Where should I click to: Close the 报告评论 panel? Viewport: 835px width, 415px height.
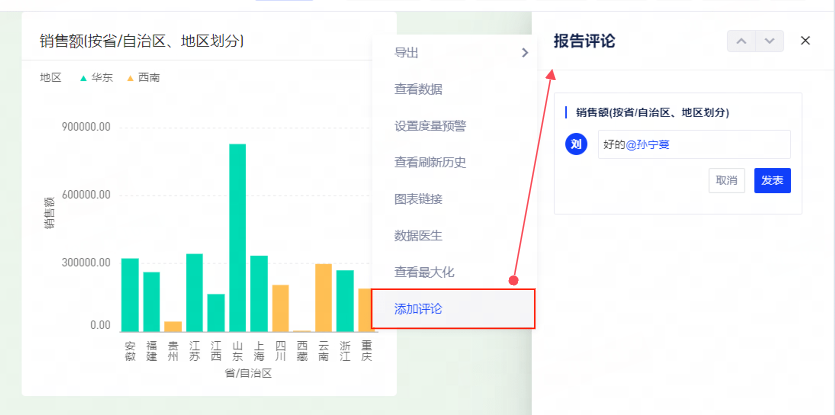tap(806, 41)
